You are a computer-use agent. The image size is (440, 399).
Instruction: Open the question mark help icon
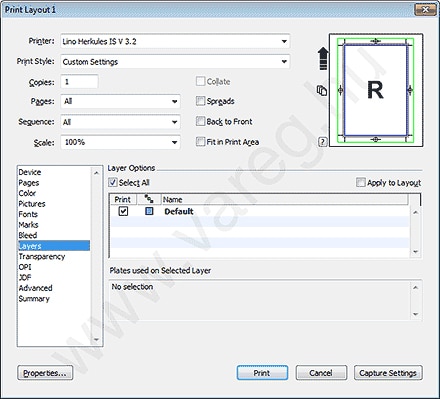coord(322,142)
